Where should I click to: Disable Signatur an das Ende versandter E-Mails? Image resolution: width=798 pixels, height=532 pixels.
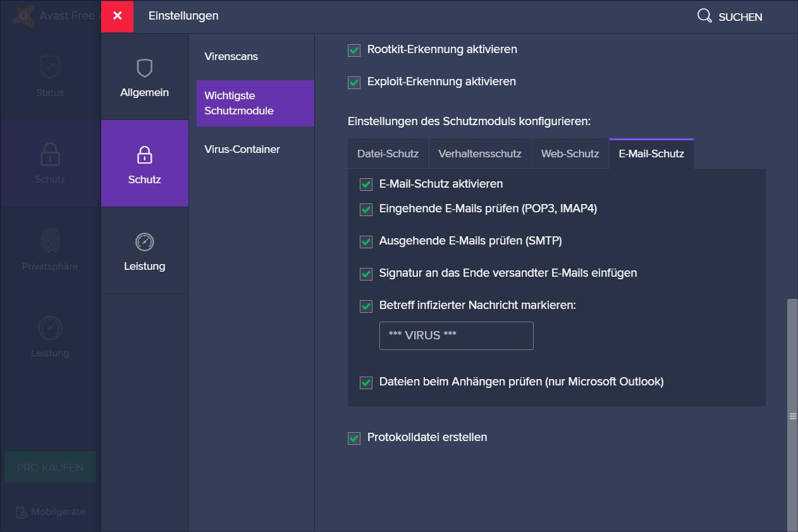(366, 274)
